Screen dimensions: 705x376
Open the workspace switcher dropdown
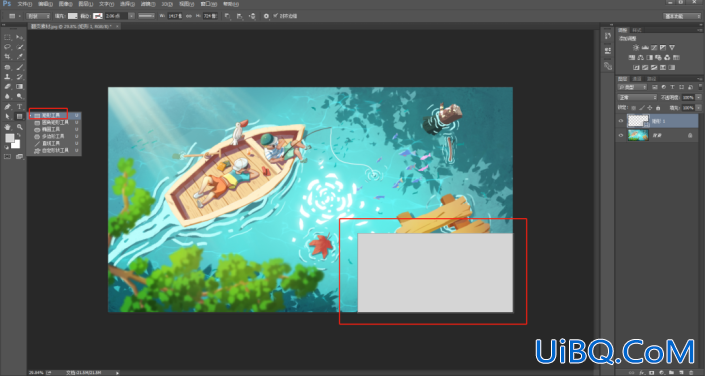[x=682, y=16]
